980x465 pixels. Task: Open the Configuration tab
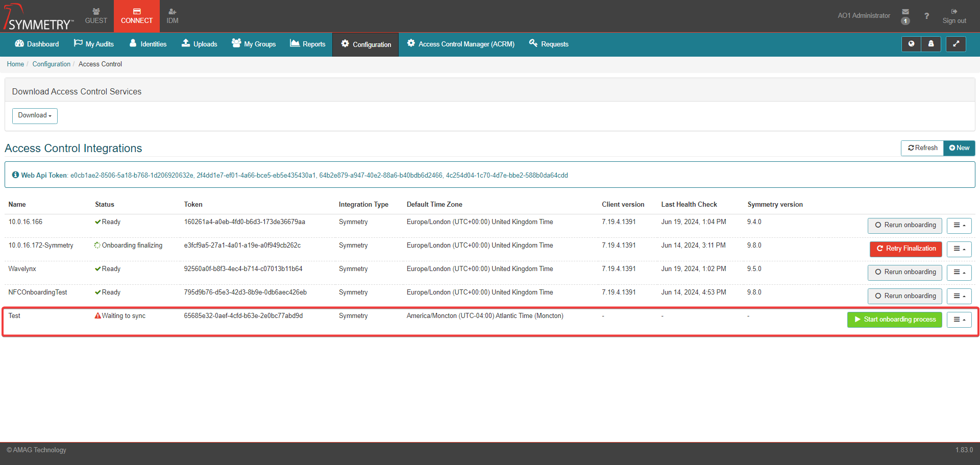tap(365, 44)
